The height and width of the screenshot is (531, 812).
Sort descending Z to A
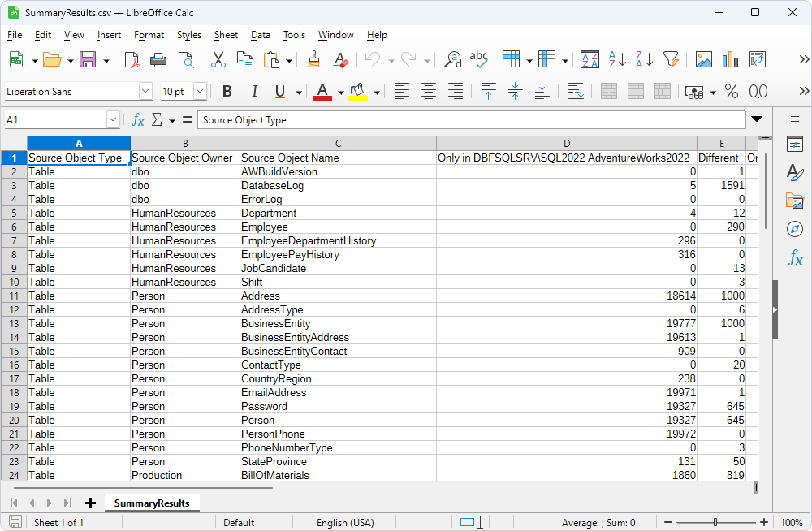(645, 59)
